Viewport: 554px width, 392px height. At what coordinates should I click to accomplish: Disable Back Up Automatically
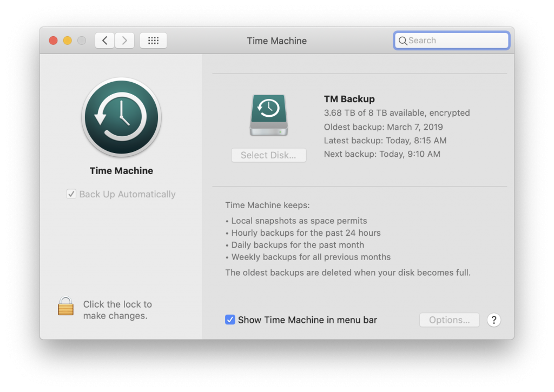71,194
